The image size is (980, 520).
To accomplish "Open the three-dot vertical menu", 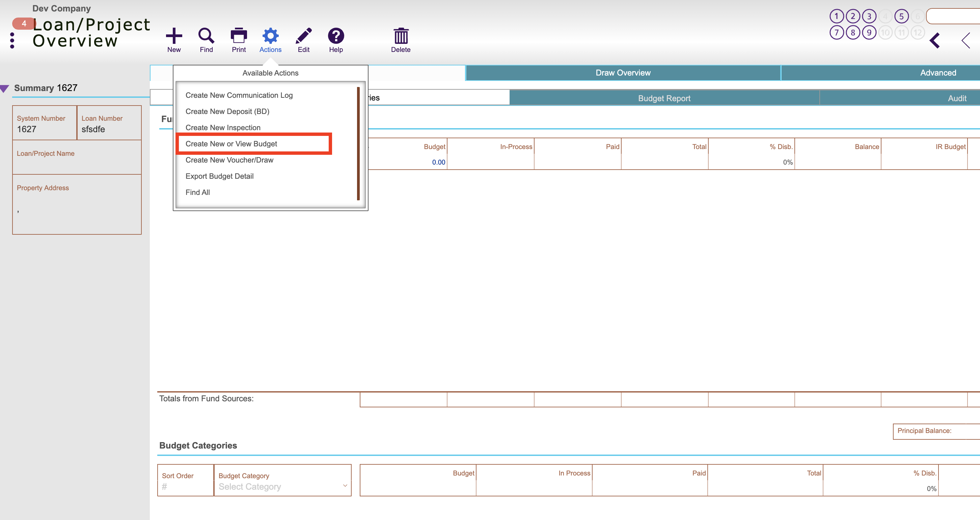I will tap(12, 40).
